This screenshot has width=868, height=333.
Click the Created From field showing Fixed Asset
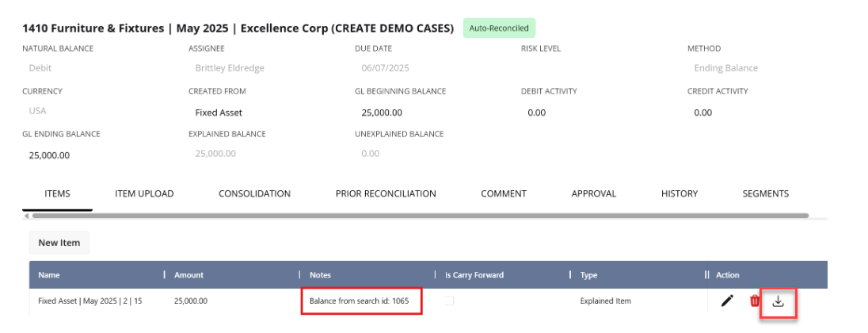219,113
